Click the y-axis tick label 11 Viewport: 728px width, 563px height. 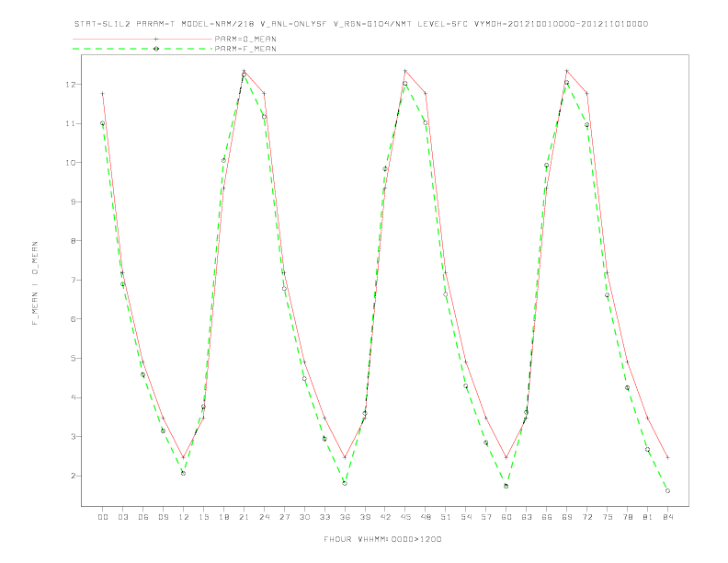tap(71, 123)
